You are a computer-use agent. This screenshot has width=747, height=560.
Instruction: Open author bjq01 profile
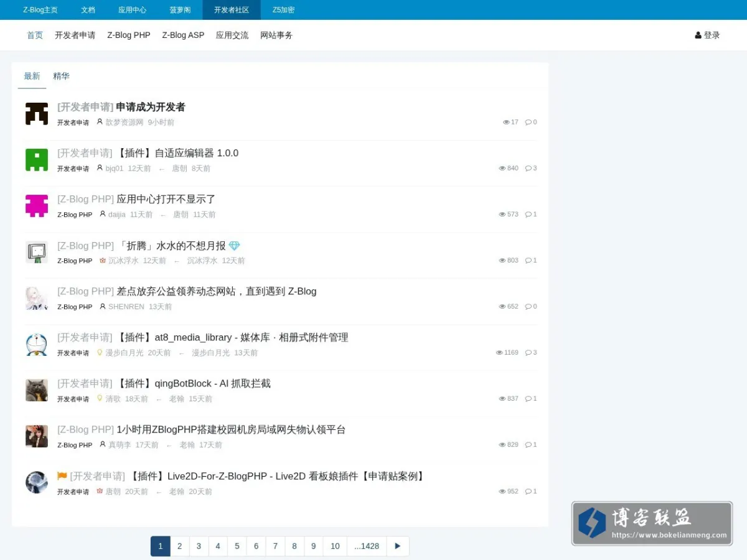tap(115, 169)
